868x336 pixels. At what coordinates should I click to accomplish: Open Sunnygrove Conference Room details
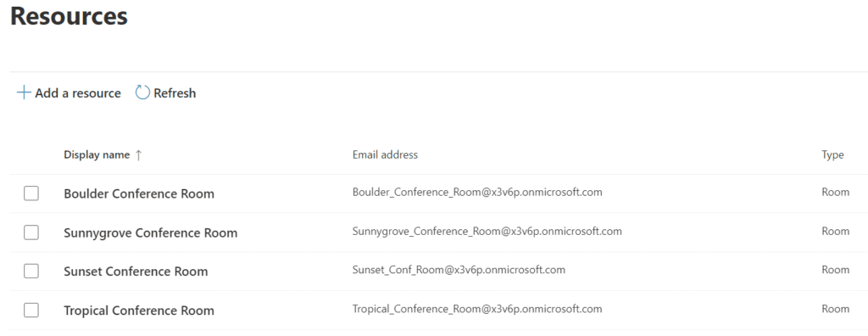pos(151,232)
